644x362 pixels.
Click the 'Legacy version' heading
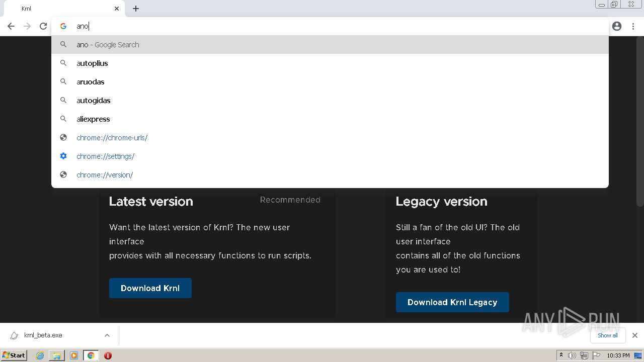[x=441, y=201]
